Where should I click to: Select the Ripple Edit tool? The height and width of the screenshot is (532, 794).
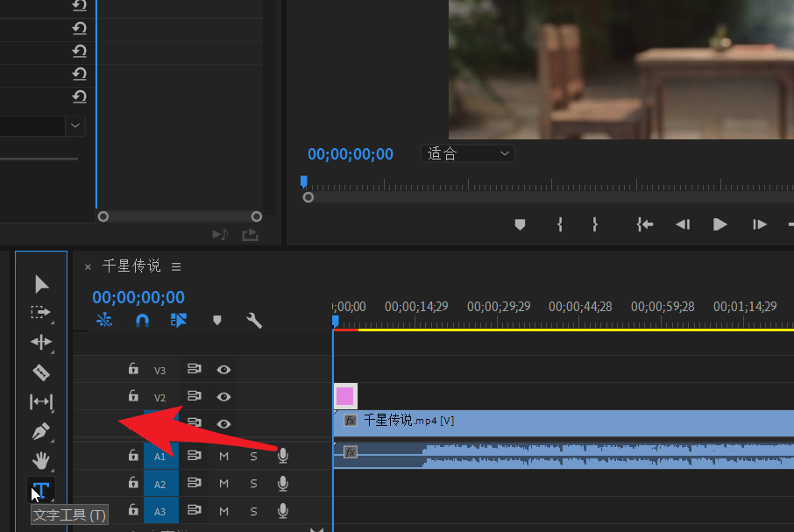pos(41,342)
